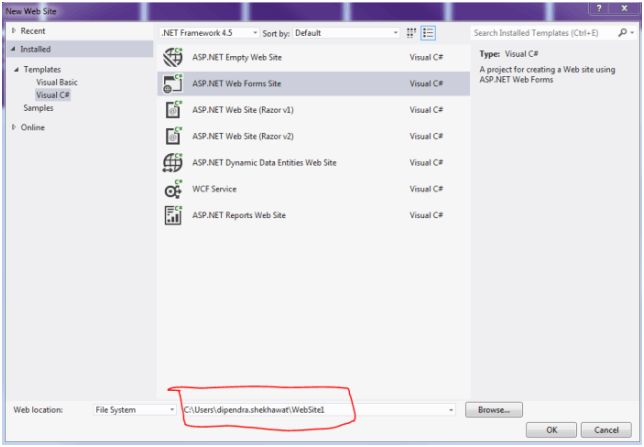Collapse the Templates tree node
The image size is (644, 447).
pos(16,69)
